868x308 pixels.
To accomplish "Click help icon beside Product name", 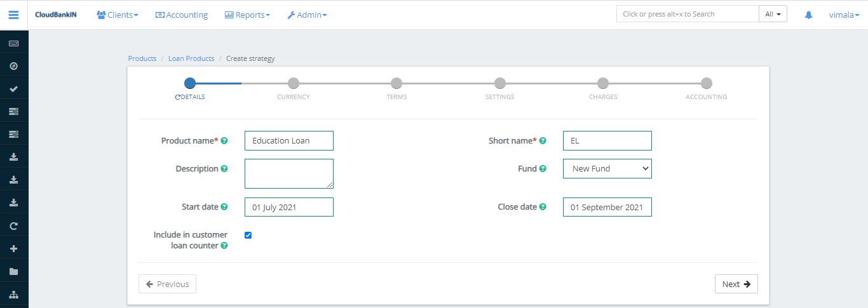I will pos(224,141).
